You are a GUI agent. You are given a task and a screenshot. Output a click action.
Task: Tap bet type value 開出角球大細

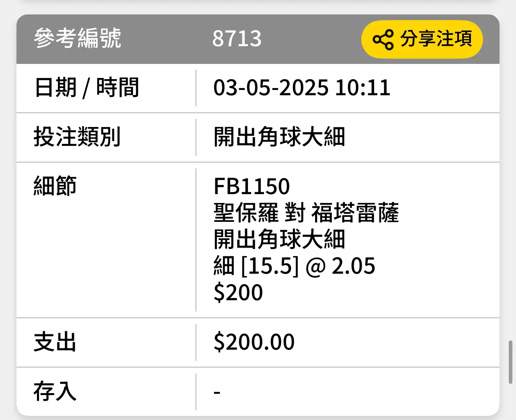tap(279, 137)
